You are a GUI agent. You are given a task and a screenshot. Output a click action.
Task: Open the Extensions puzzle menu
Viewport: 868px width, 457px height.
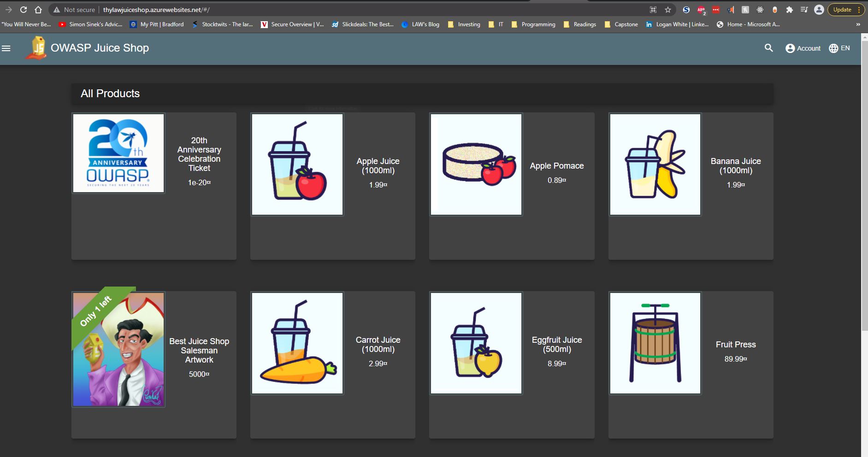coord(790,10)
